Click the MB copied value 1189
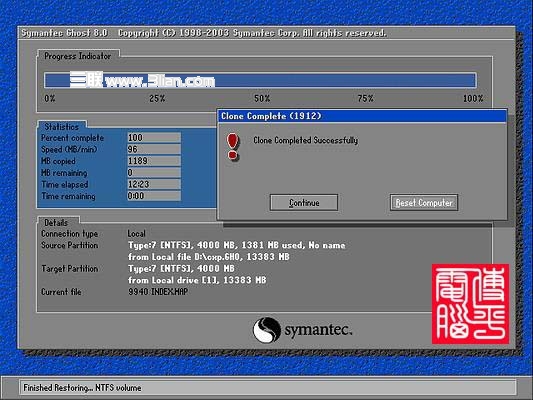 point(154,161)
